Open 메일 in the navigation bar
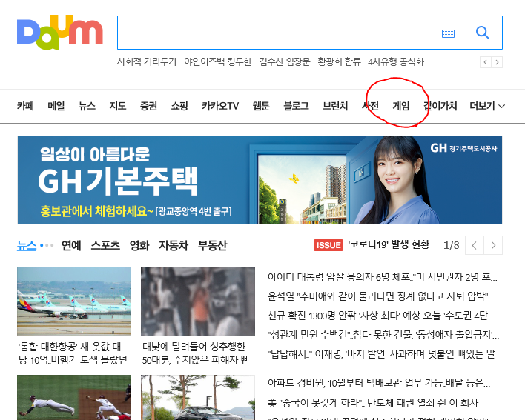This screenshot has height=420, width=525. click(56, 106)
